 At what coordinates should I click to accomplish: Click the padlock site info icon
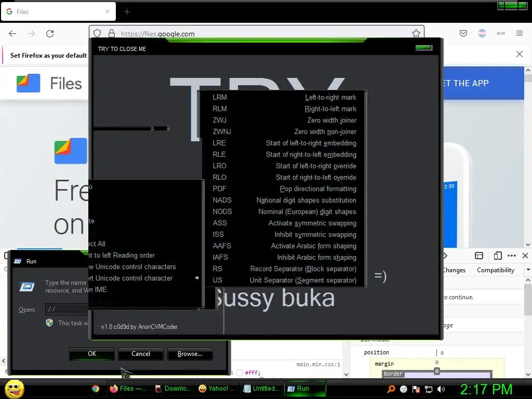112,33
